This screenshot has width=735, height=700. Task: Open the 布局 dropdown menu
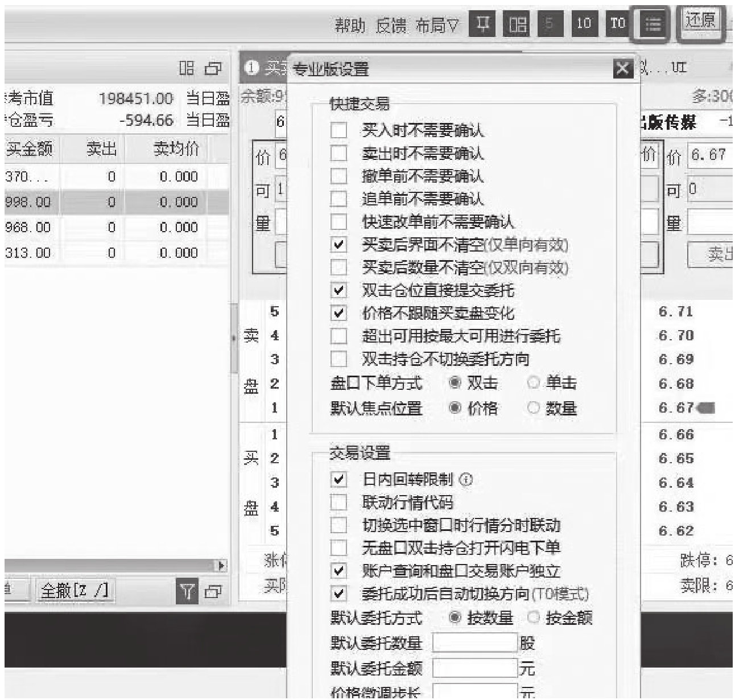(437, 26)
